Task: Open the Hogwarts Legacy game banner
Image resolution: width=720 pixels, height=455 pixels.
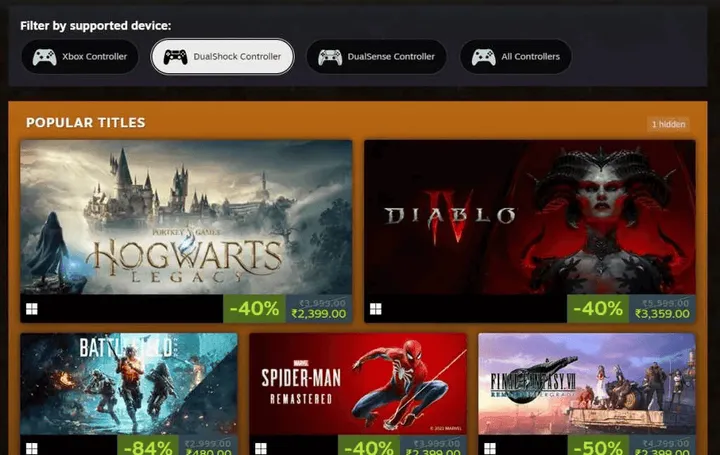Action: click(x=186, y=217)
